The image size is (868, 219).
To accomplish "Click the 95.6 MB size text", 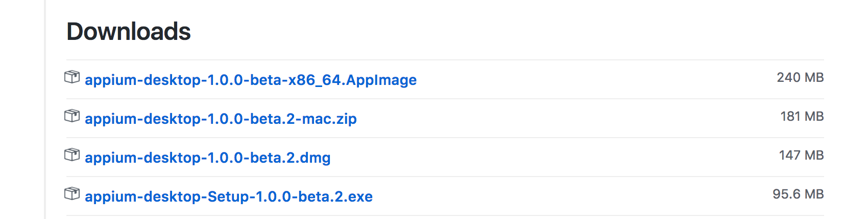I will 798,194.
